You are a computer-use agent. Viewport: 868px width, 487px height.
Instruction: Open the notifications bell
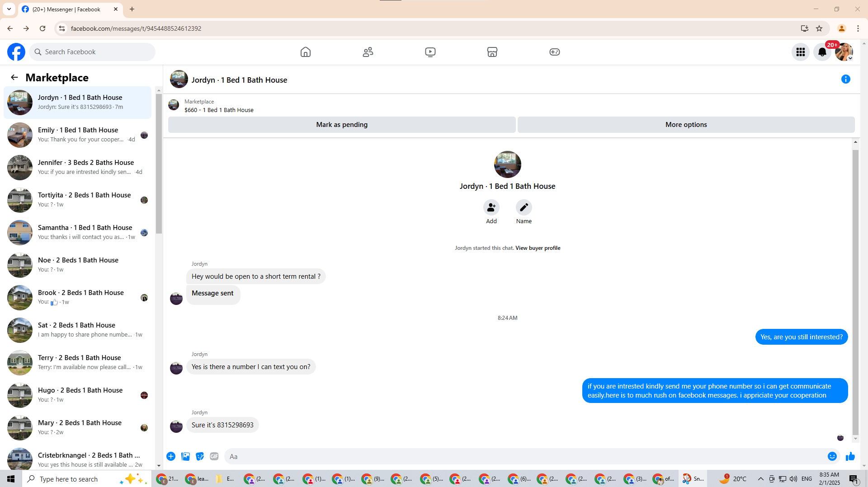tap(822, 52)
